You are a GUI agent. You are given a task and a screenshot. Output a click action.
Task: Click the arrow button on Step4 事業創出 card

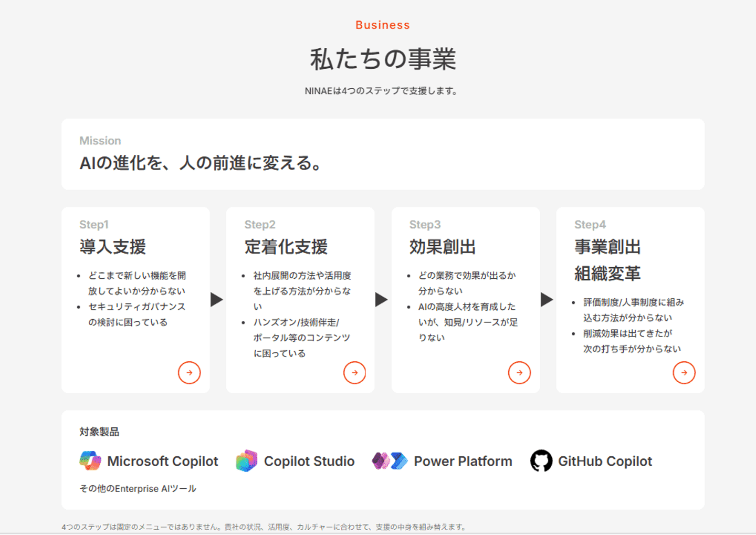click(x=684, y=373)
